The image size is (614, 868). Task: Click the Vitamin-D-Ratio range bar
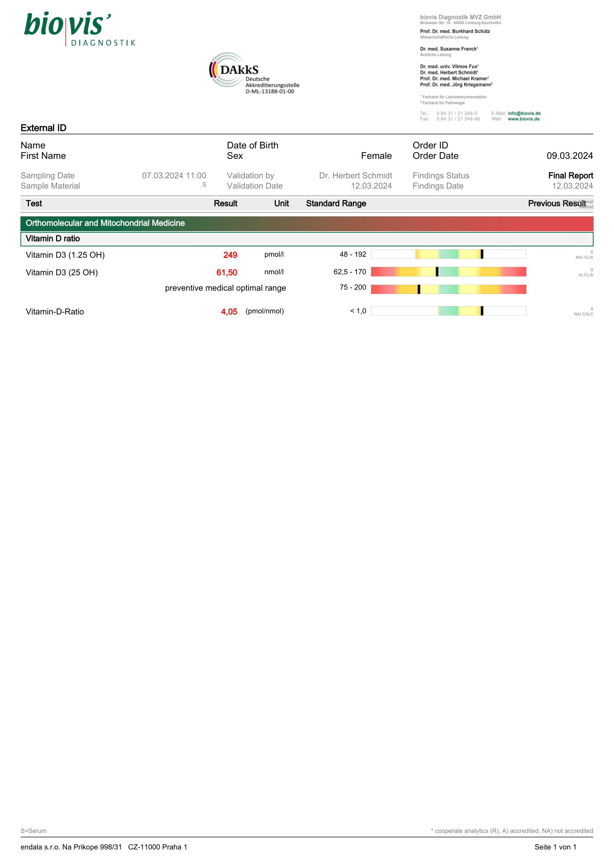(x=448, y=311)
